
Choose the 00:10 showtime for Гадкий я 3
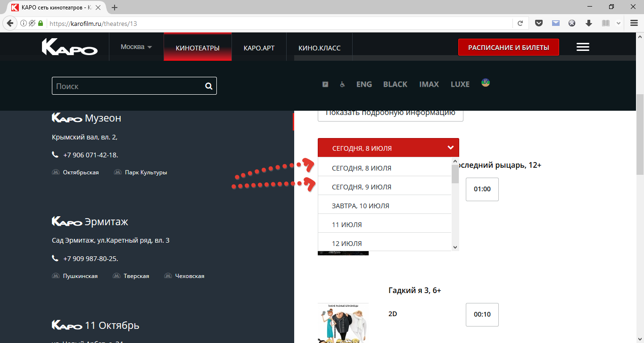point(482,315)
